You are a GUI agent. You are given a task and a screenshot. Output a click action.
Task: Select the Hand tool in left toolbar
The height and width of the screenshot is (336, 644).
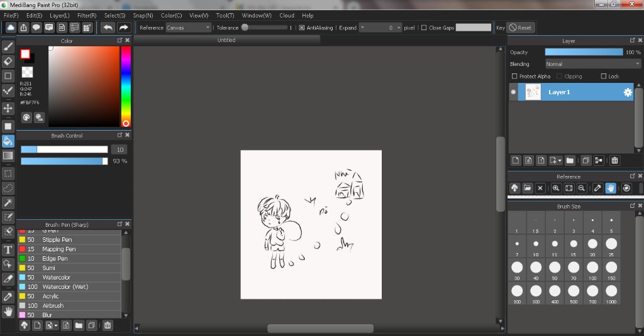point(8,312)
